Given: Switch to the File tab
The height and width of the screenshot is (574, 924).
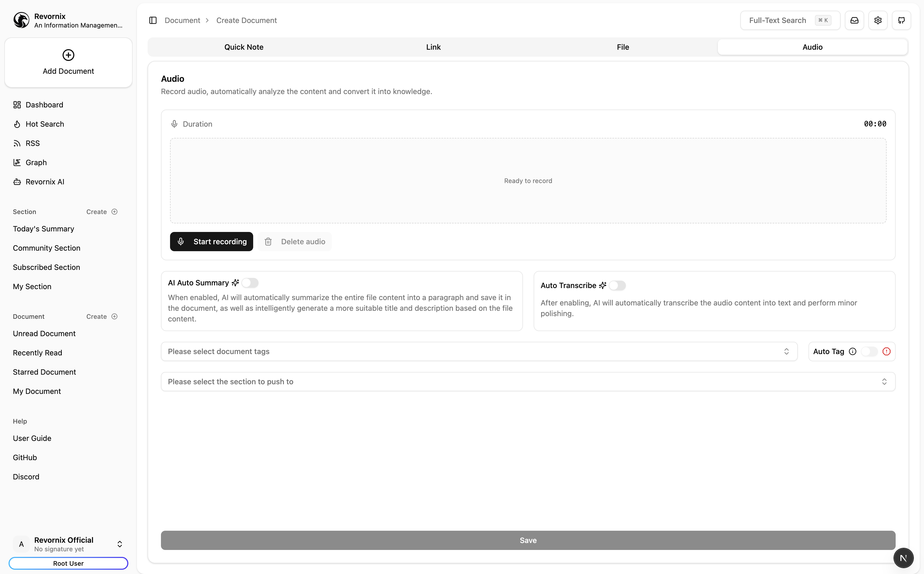Looking at the screenshot, I should 623,47.
